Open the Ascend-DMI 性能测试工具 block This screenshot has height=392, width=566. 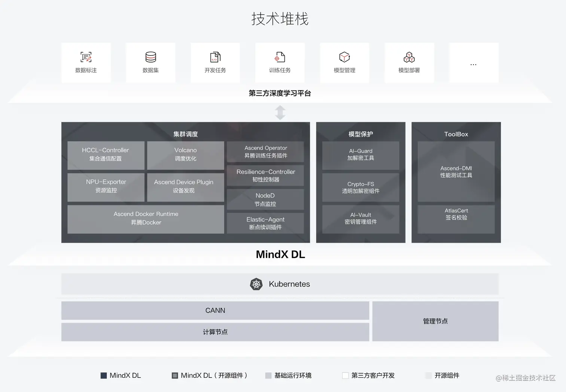(456, 172)
